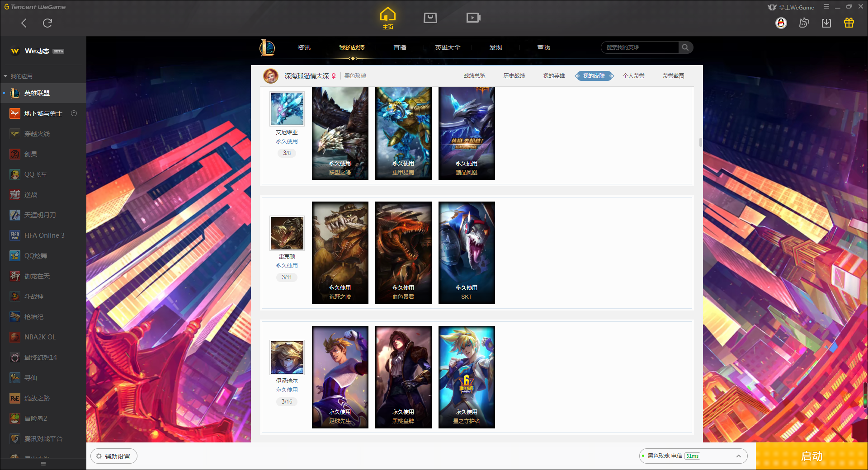
Task: Open NBA2K OL game entry
Action: (43, 337)
